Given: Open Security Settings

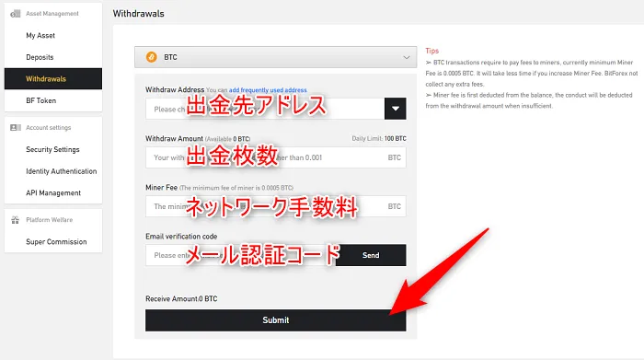Looking at the screenshot, I should (52, 149).
